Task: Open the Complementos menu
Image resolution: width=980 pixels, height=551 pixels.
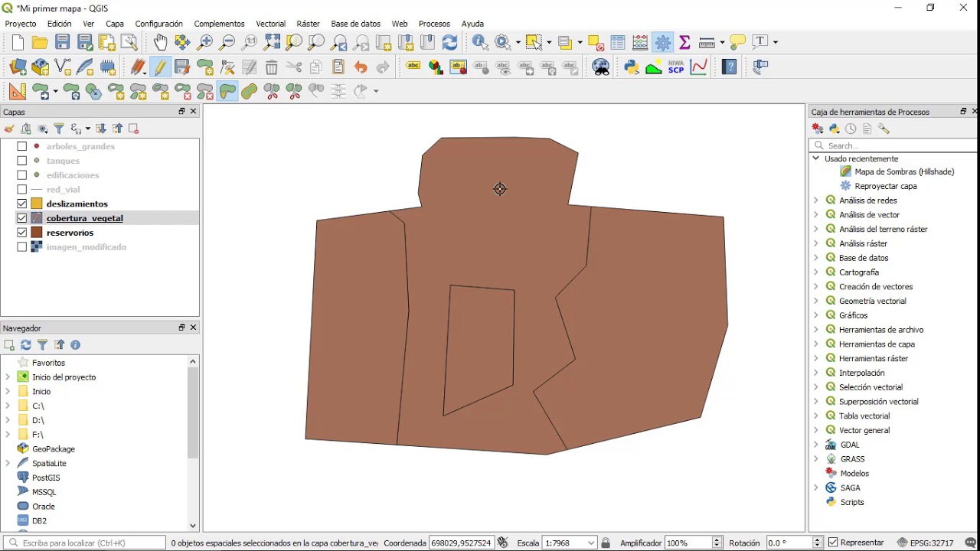Action: pos(219,24)
